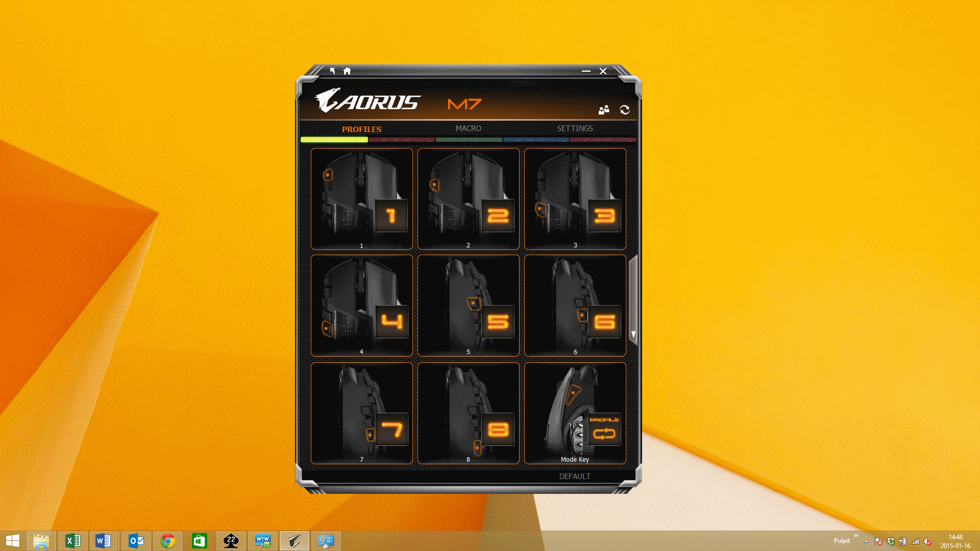Select the blue profile color bar

coord(535,139)
